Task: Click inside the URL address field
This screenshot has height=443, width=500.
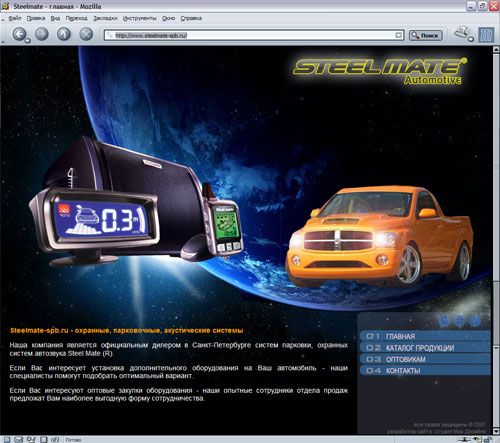Action: (253, 35)
